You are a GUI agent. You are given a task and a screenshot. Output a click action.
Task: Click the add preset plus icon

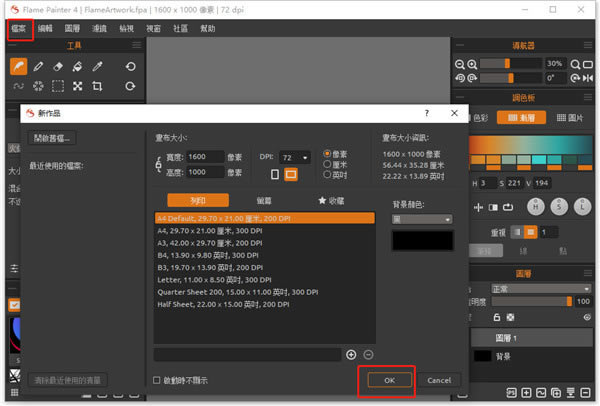[351, 354]
